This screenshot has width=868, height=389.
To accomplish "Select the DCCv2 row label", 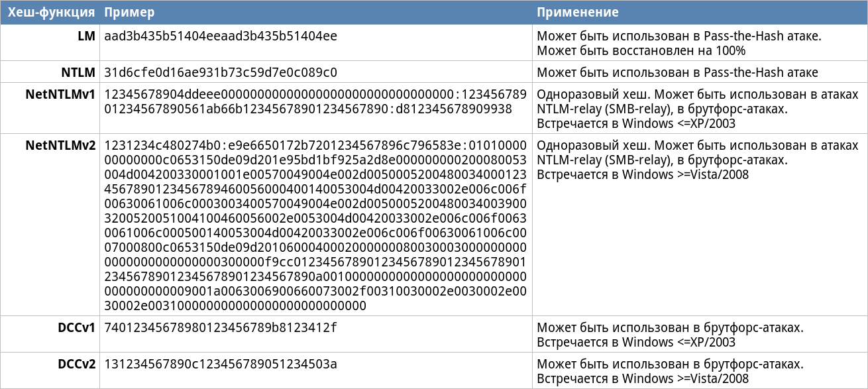I will [76, 364].
